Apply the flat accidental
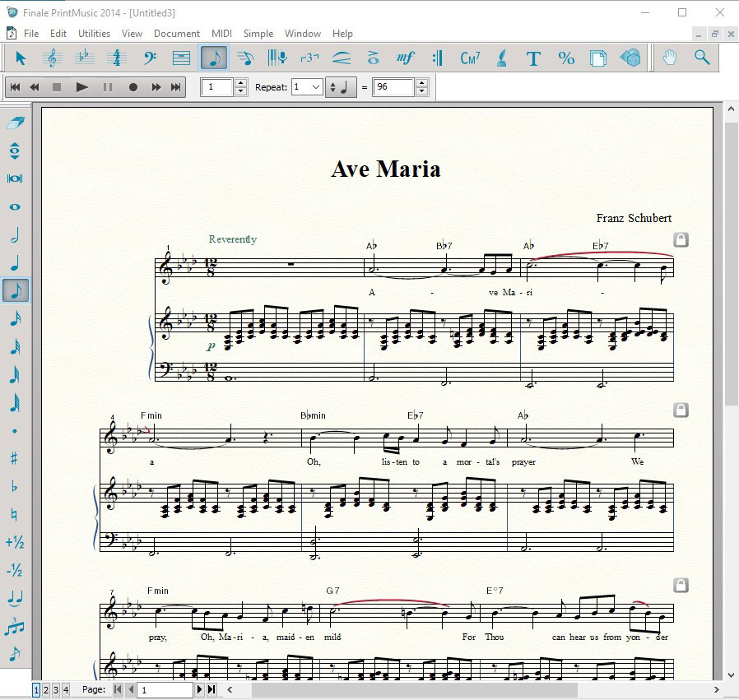 click(x=16, y=486)
